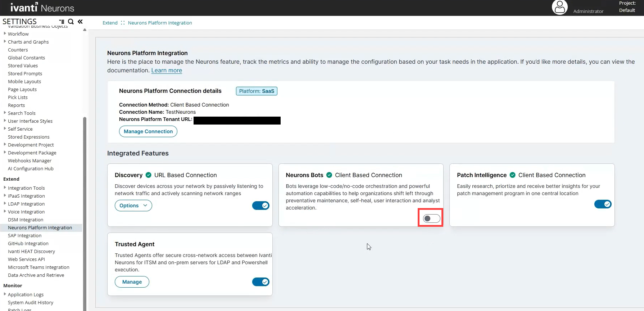The width and height of the screenshot is (644, 311).
Task: Select SAP Integration in the sidebar
Action: tap(24, 235)
